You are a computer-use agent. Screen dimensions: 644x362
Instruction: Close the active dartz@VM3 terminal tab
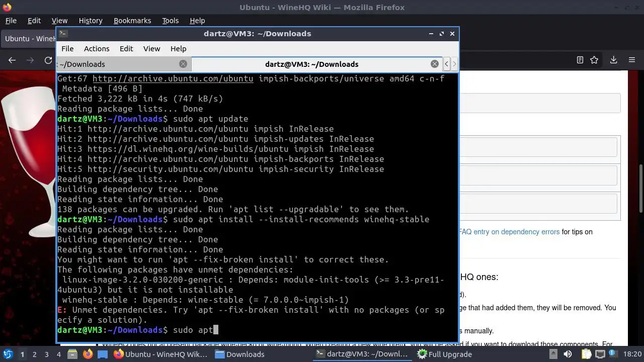[435, 64]
